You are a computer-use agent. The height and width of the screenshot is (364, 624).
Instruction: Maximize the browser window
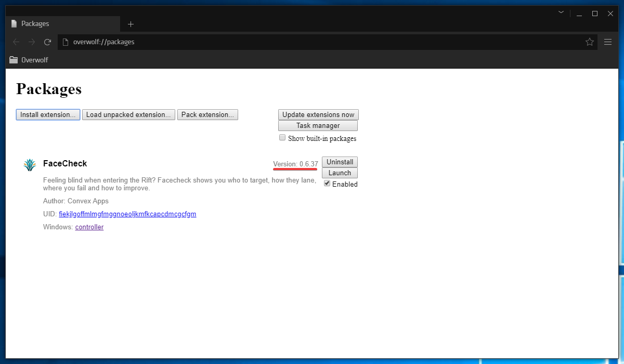coord(595,14)
